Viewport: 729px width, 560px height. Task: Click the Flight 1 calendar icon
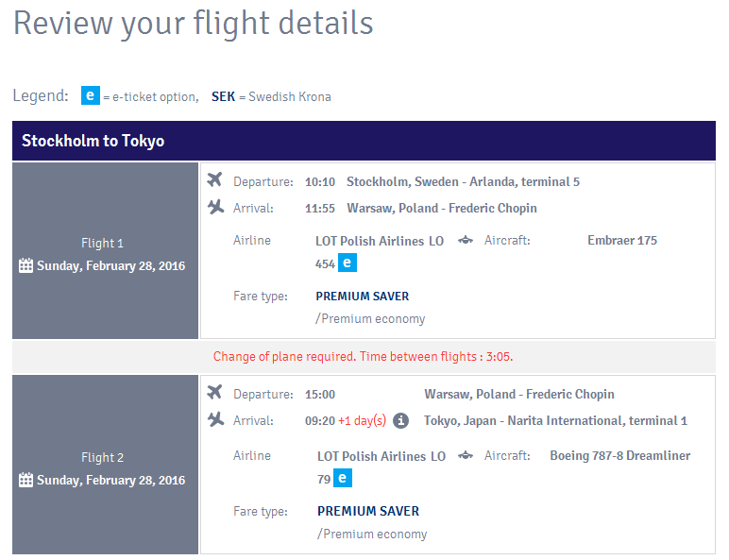coord(26,265)
